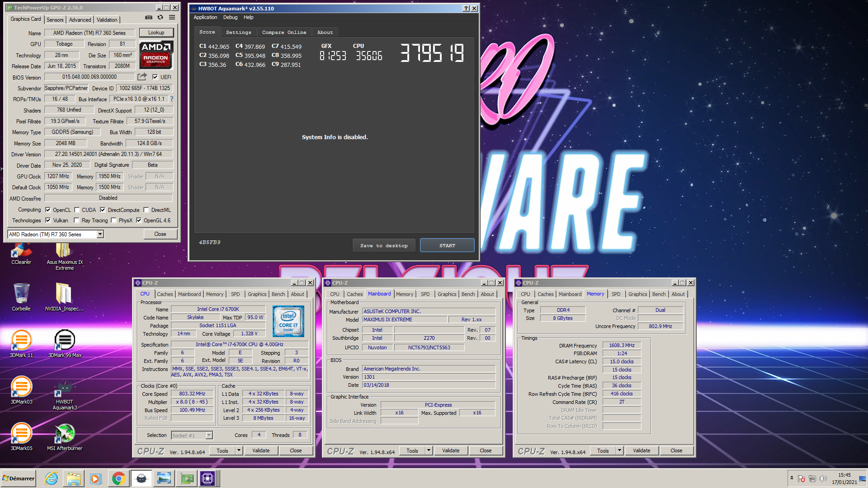Open Debug menu in Aquamark
This screenshot has height=488, width=868.
230,17
